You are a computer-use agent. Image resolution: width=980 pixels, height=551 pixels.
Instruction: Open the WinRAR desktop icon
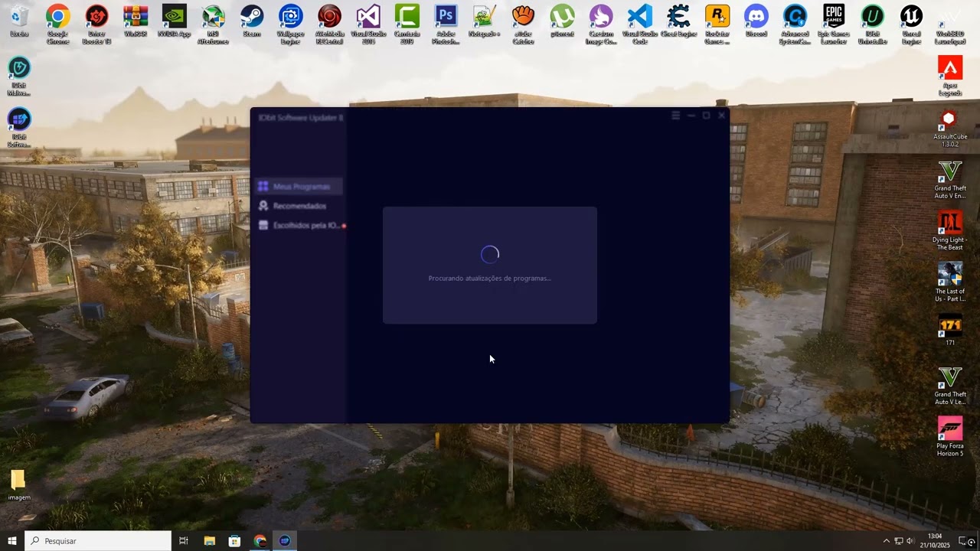coord(136,21)
